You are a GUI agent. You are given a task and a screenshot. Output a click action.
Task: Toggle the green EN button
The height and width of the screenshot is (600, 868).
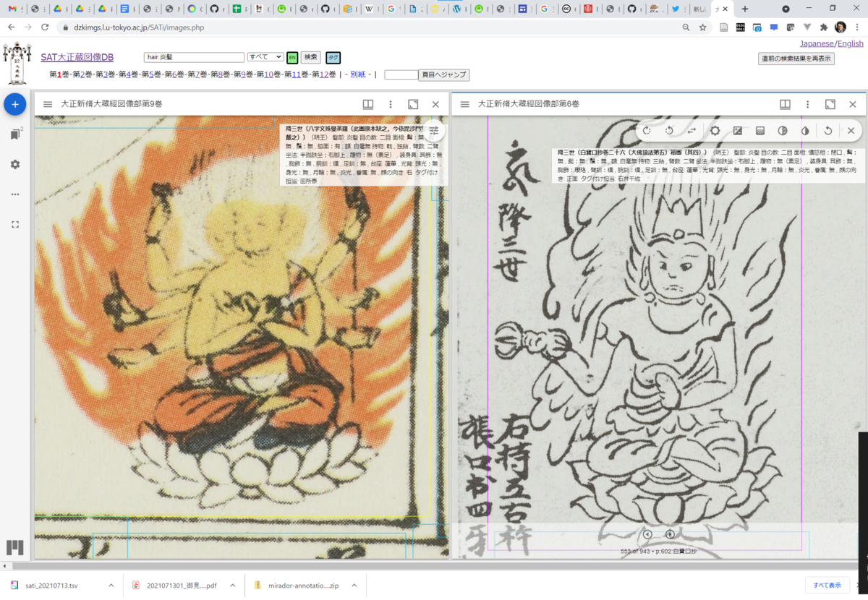[x=292, y=58]
